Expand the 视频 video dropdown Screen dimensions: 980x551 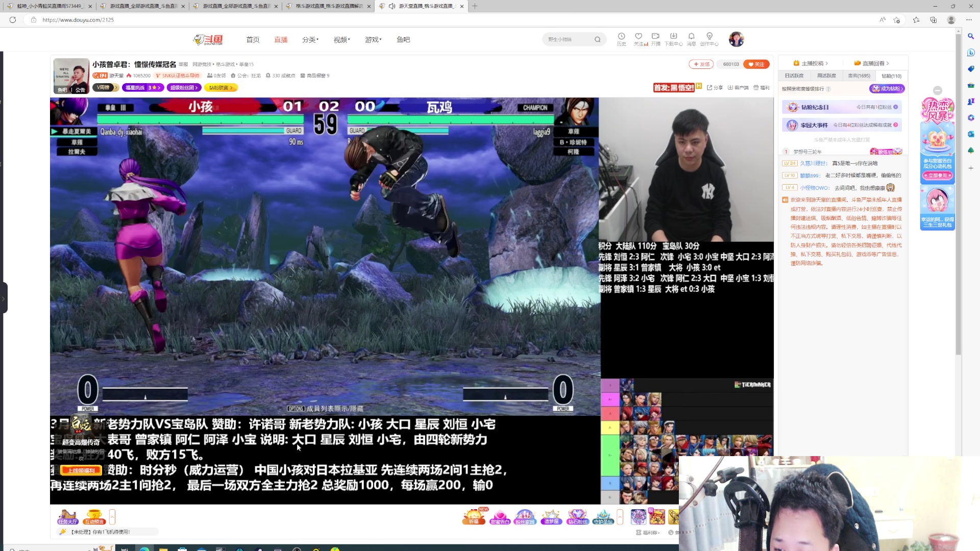pyautogui.click(x=341, y=40)
